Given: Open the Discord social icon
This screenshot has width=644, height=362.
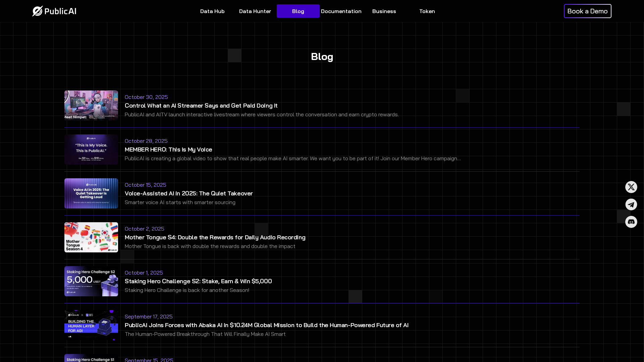Looking at the screenshot, I should (631, 222).
